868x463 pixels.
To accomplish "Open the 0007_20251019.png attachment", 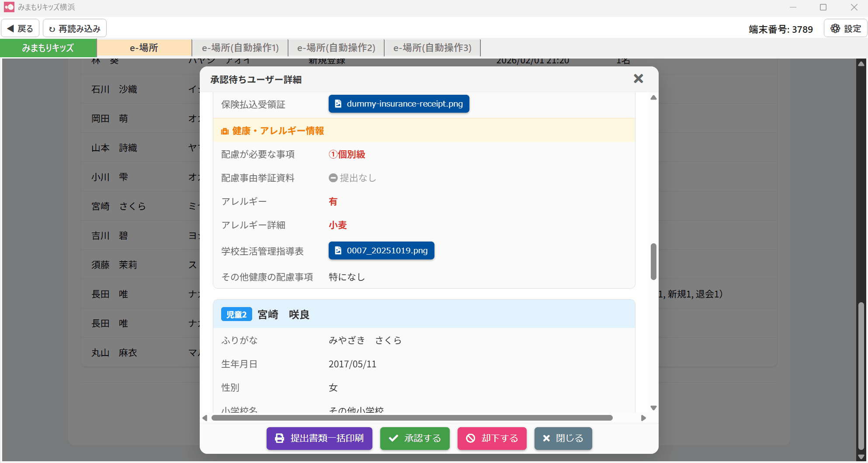I will coord(381,251).
